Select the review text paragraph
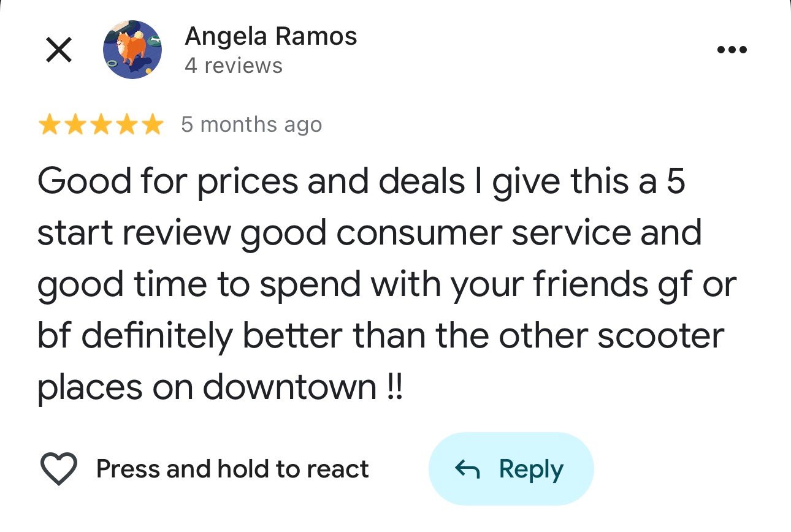Image resolution: width=791 pixels, height=532 pixels. [x=380, y=282]
